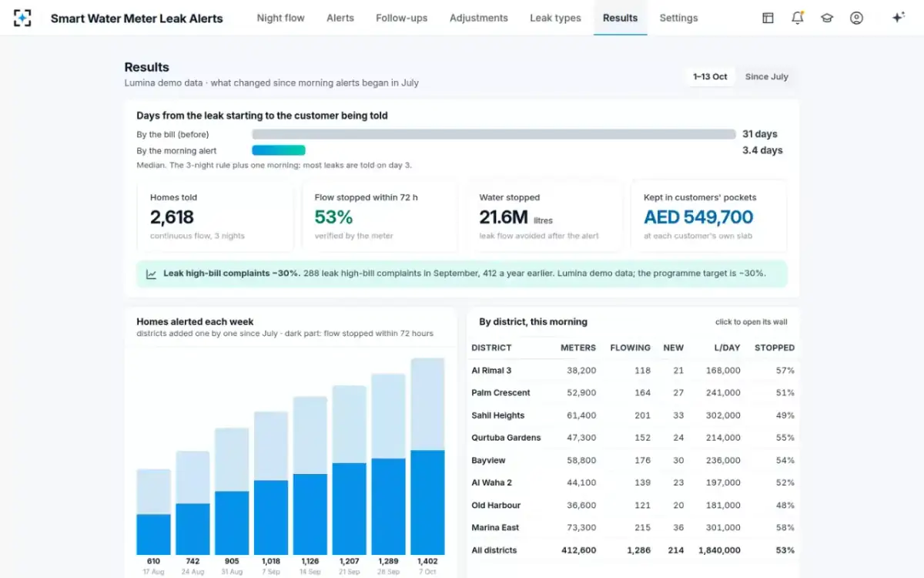
Task: Open the Bayview district row
Action: coord(633,460)
